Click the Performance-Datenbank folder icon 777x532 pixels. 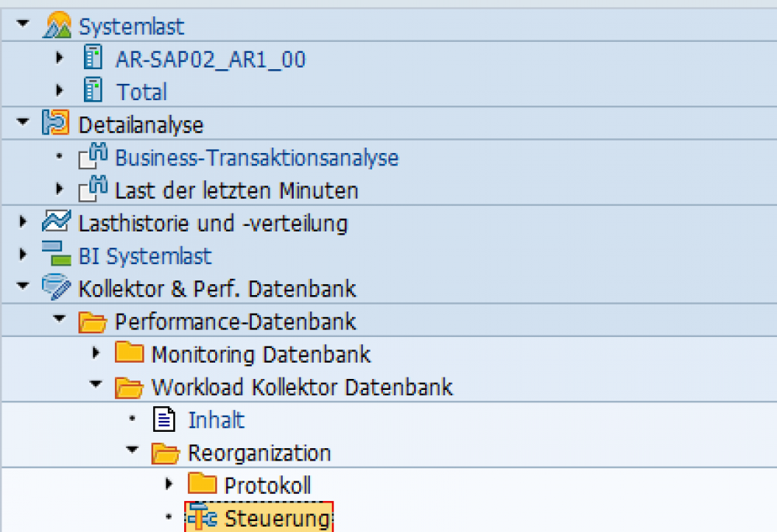point(92,321)
